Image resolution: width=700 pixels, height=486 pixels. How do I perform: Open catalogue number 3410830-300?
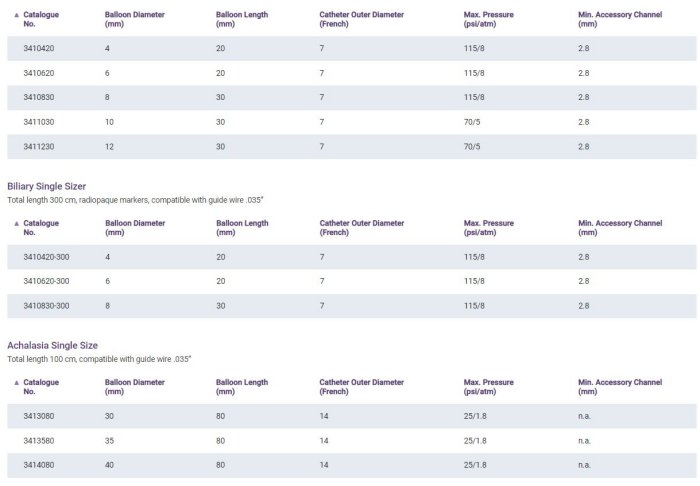[x=46, y=306]
